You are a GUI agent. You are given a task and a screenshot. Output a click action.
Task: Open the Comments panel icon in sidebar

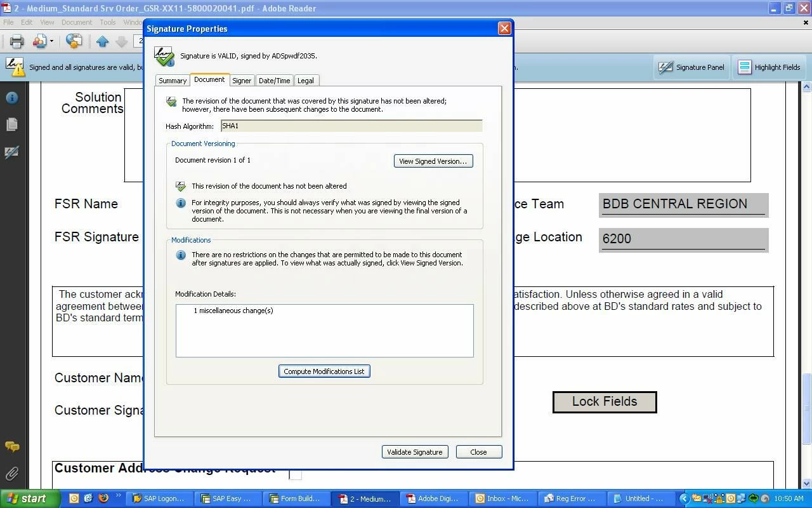tap(11, 446)
